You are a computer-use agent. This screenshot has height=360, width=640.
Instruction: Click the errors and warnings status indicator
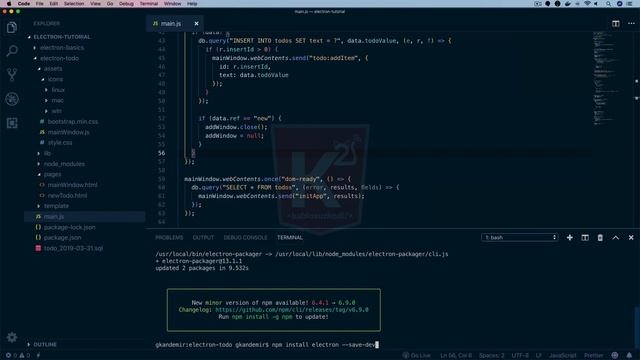point(18,355)
